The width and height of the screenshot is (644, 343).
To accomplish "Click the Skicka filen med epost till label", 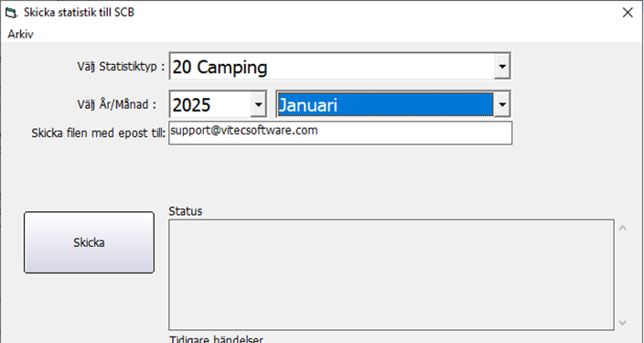I will 99,134.
